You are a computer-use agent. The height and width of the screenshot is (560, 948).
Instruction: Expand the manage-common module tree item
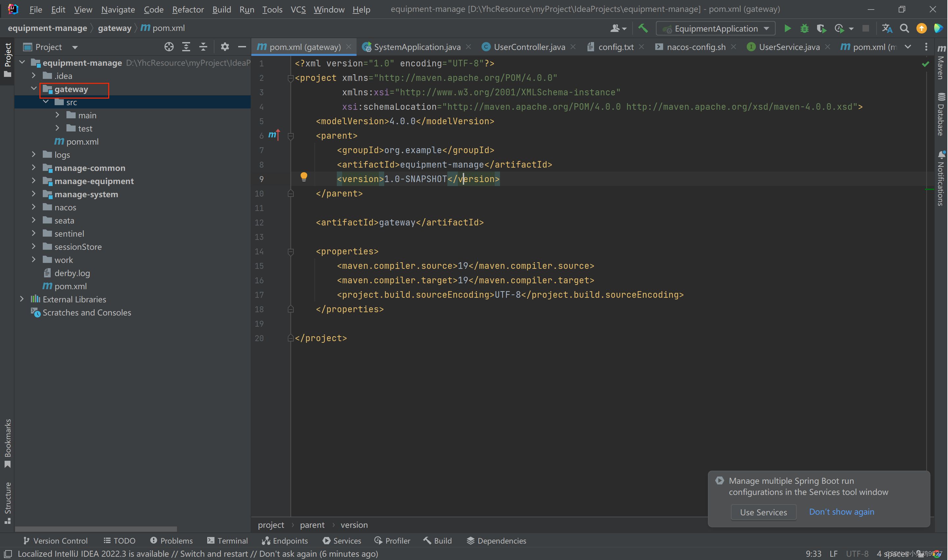pyautogui.click(x=33, y=167)
